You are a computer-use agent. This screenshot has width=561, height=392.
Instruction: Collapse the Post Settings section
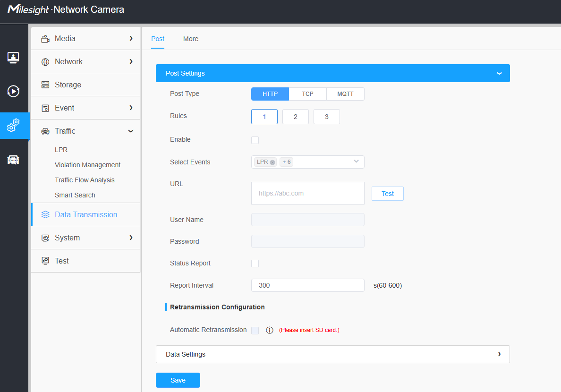(333, 73)
